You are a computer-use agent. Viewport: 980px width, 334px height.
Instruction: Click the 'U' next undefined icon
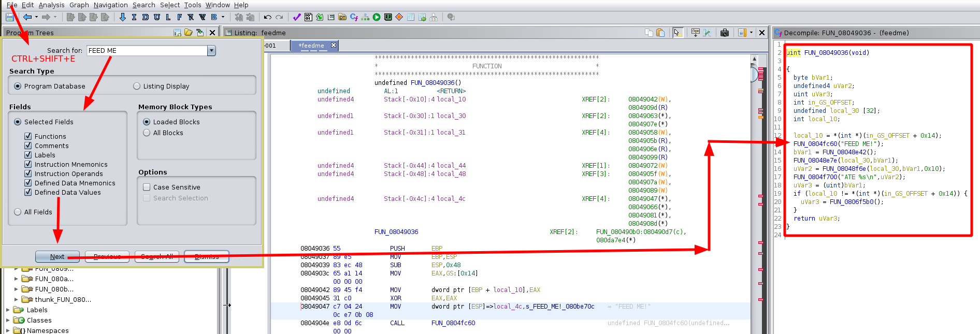[x=157, y=17]
